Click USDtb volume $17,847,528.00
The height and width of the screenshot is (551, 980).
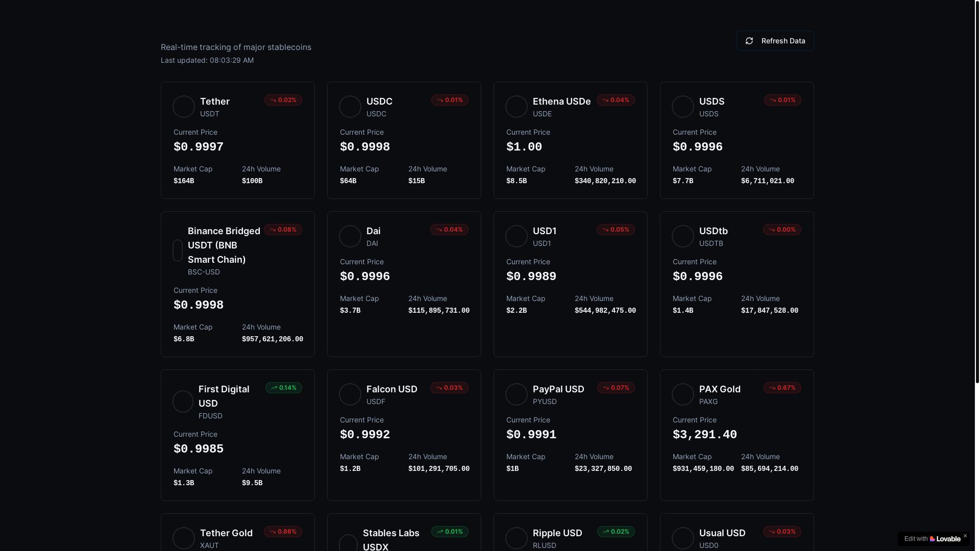click(770, 311)
